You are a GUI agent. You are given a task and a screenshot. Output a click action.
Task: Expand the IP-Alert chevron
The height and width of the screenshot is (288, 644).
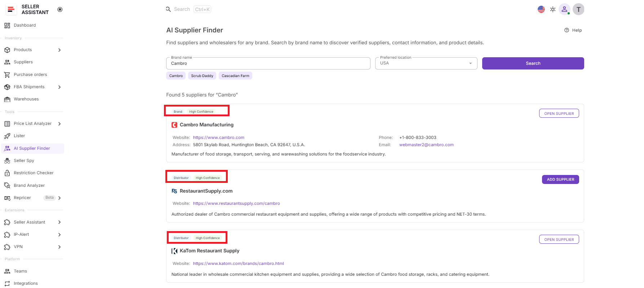[x=59, y=235]
